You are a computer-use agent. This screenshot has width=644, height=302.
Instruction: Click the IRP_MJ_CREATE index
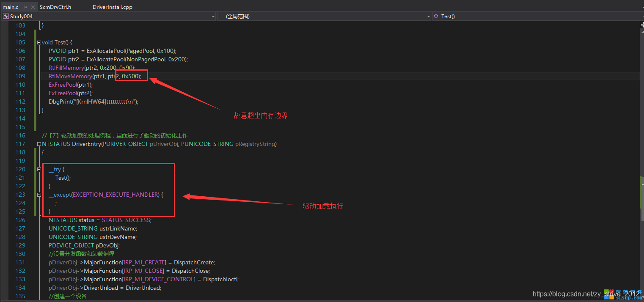coord(144,262)
